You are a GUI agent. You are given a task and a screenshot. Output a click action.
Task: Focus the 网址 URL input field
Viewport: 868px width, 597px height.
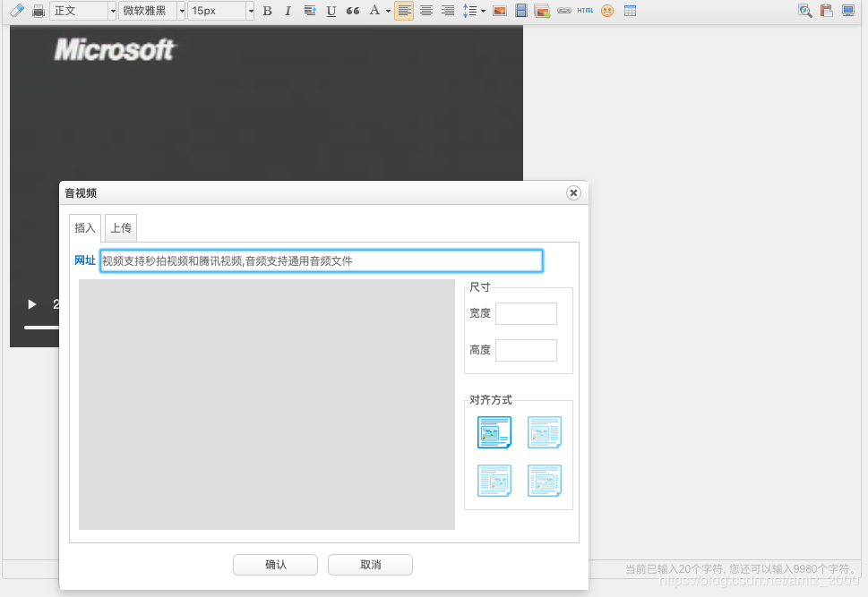click(x=321, y=261)
